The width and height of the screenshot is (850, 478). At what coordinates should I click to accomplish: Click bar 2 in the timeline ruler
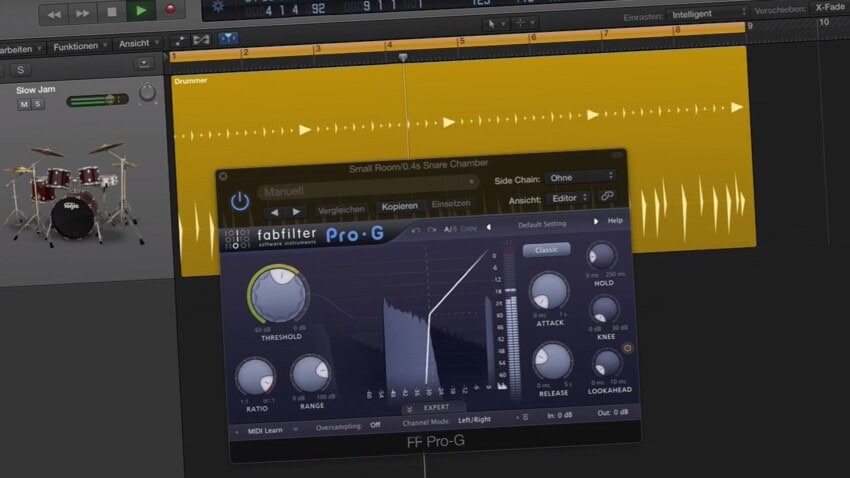click(x=245, y=53)
